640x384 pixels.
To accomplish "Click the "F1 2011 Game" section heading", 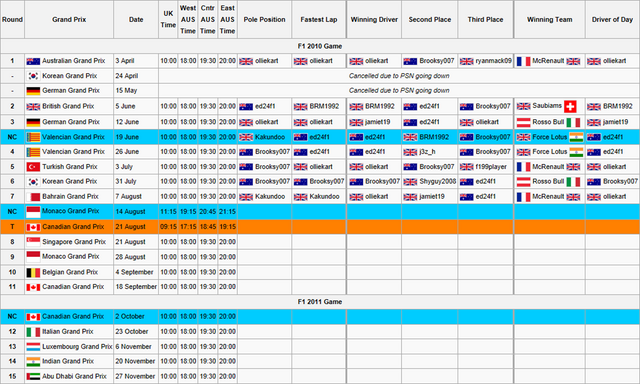I will [320, 302].
